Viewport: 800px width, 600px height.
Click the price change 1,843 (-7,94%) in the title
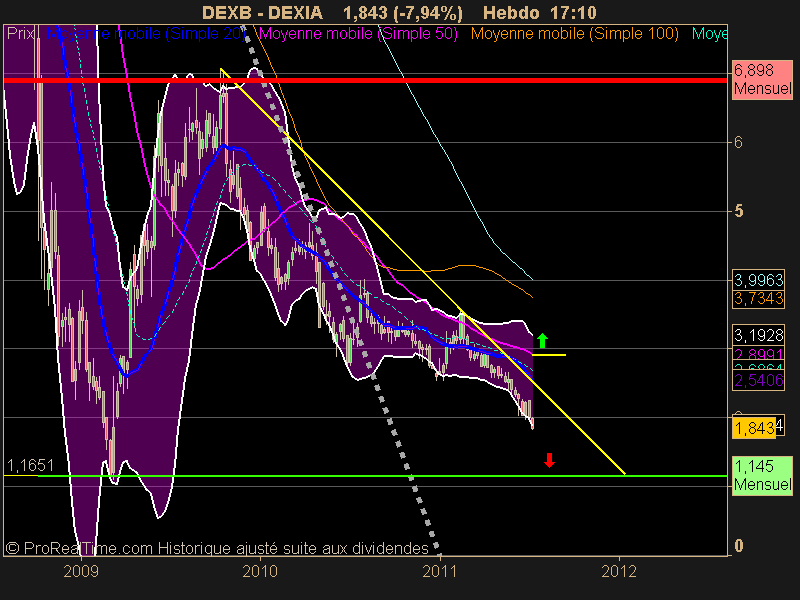pyautogui.click(x=403, y=12)
